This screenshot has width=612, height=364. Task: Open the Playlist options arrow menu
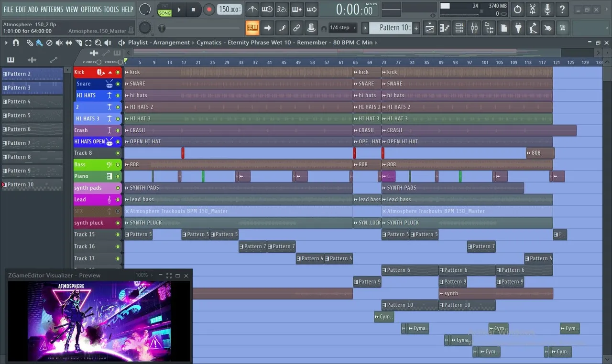click(6, 43)
